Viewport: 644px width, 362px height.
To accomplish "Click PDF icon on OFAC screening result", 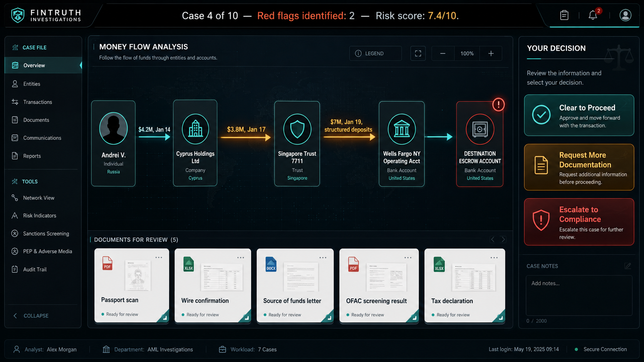I will click(x=353, y=264).
